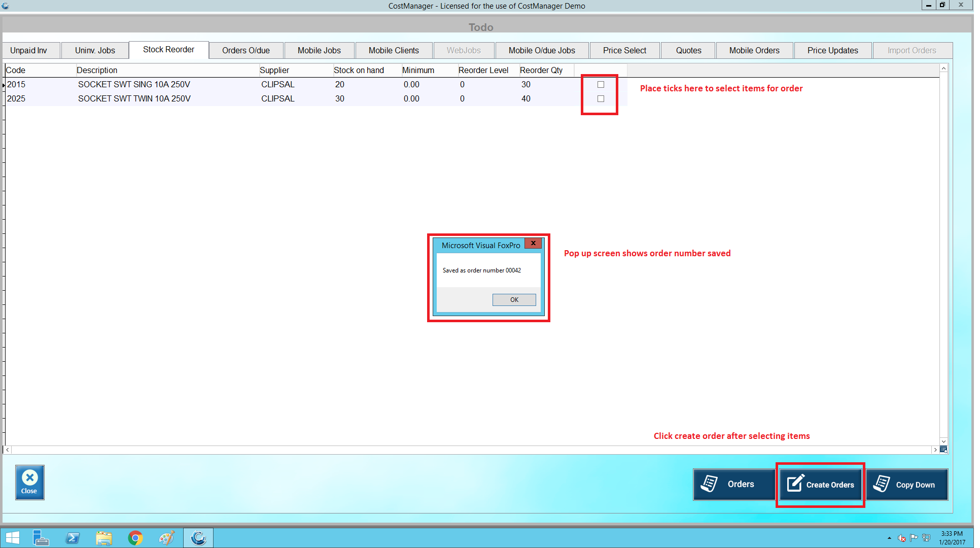This screenshot has width=980, height=548.
Task: Open Google Chrome from taskbar
Action: (x=135, y=538)
